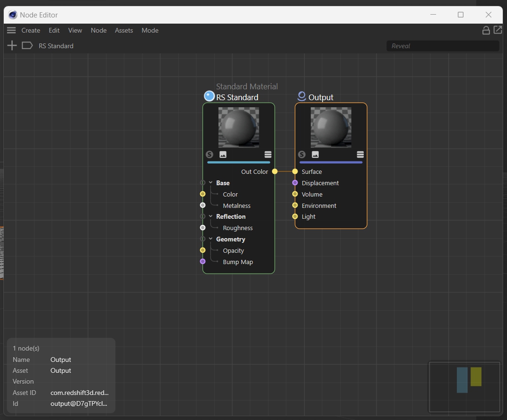Click the Displacement input port
507x420 pixels.
click(295, 183)
